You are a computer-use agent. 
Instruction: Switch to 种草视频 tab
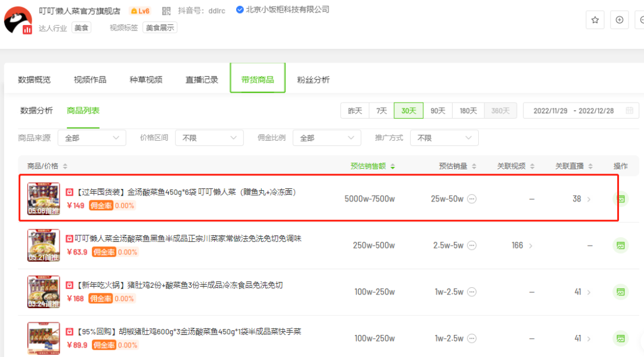[146, 80]
